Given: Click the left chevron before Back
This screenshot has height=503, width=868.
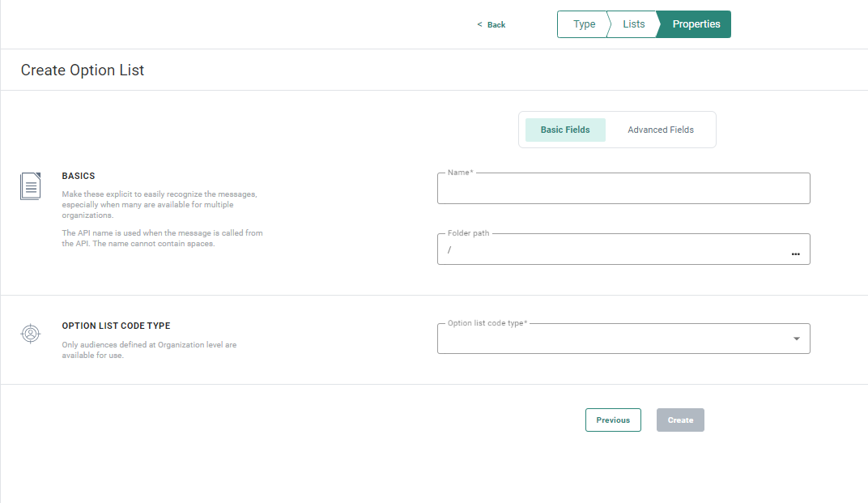Looking at the screenshot, I should pyautogui.click(x=479, y=25).
